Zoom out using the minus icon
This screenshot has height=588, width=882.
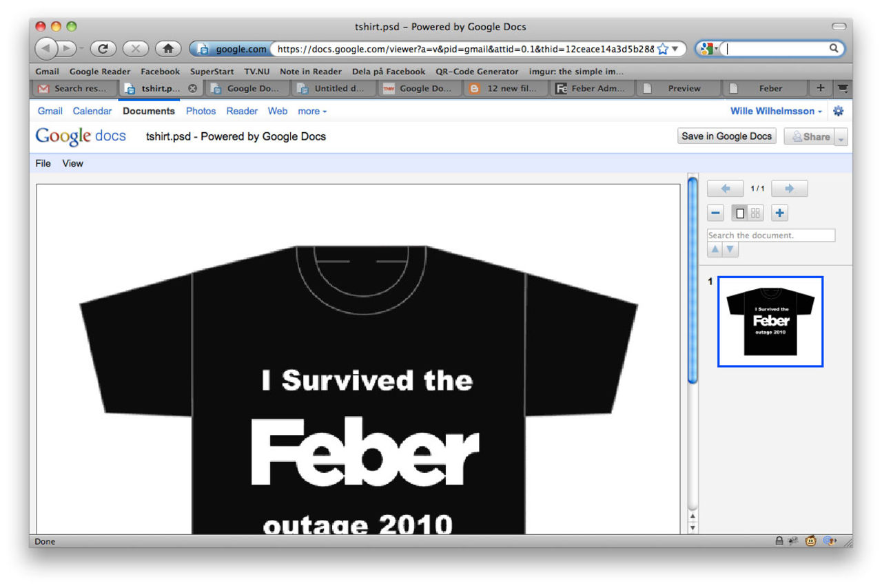point(715,213)
